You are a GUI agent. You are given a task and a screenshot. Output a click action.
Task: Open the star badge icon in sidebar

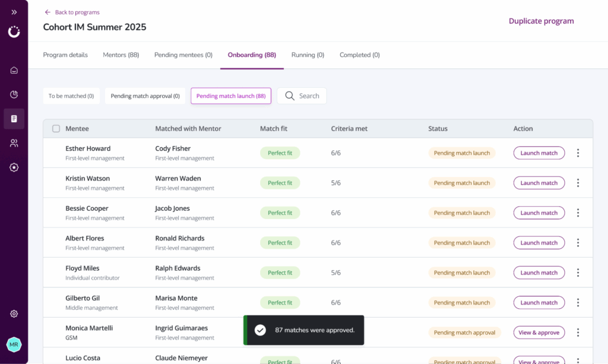[14, 167]
